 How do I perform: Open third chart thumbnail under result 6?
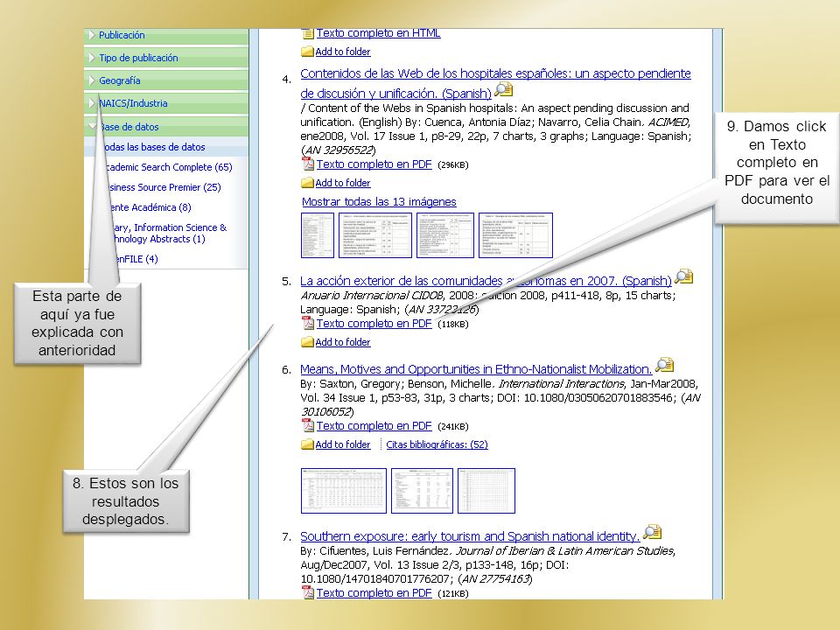click(486, 491)
